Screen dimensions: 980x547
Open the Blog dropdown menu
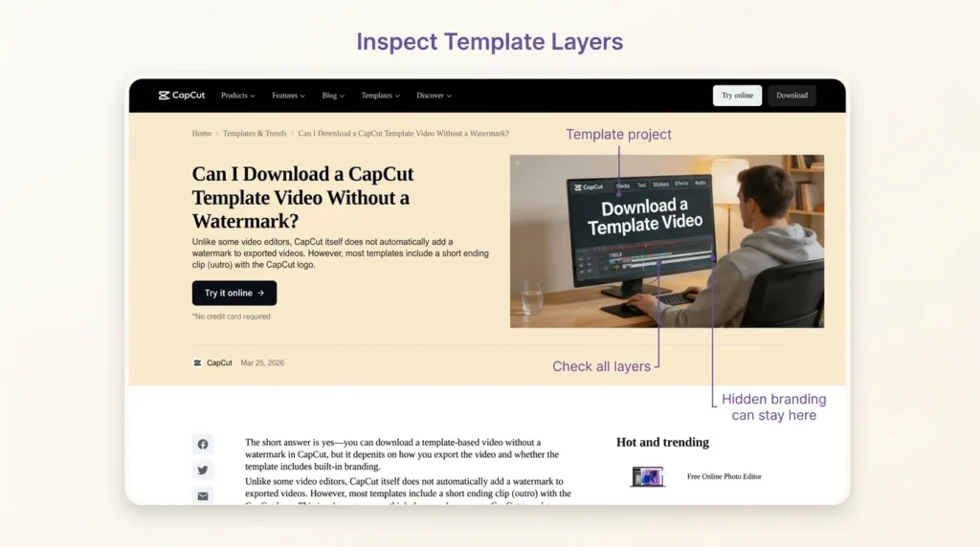333,96
